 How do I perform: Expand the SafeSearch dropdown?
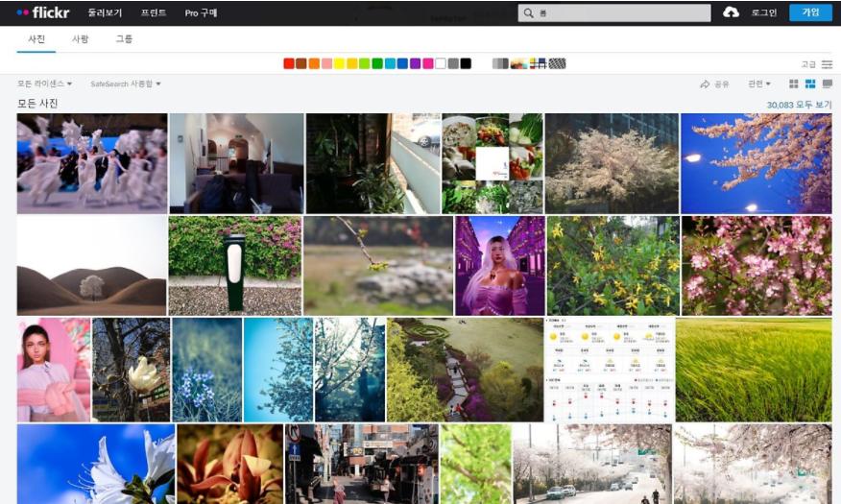126,84
